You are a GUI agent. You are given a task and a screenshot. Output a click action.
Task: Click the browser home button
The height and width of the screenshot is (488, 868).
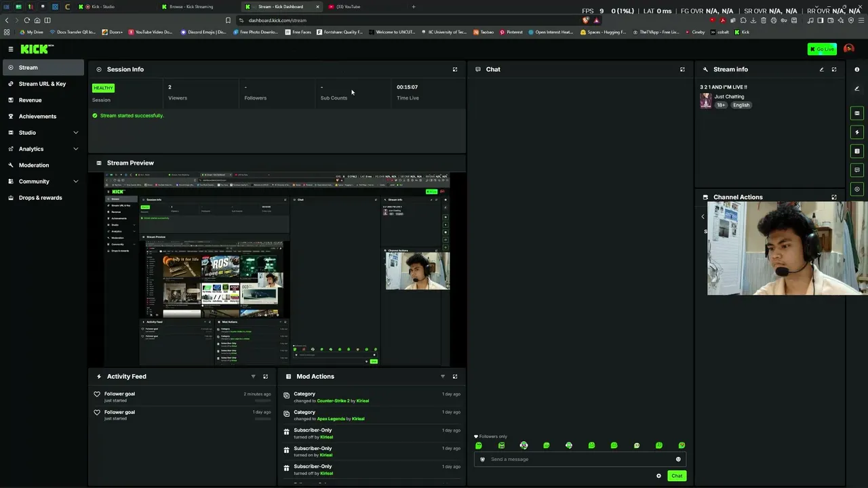point(37,20)
